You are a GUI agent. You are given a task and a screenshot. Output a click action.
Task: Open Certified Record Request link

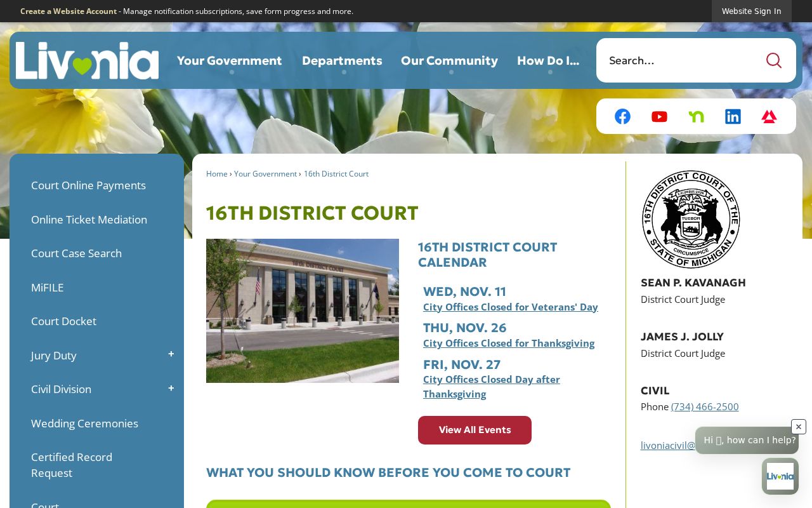coord(72,465)
